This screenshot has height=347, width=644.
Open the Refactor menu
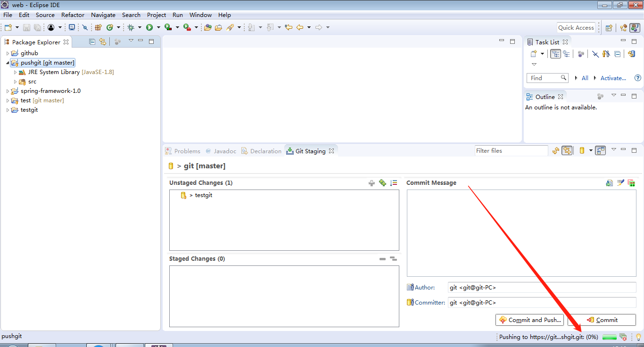point(73,15)
